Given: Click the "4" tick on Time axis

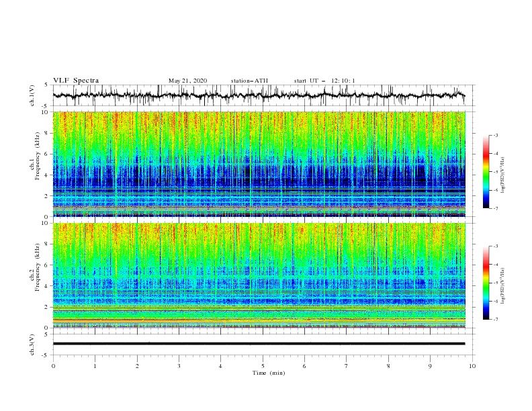Looking at the screenshot, I should [220, 366].
